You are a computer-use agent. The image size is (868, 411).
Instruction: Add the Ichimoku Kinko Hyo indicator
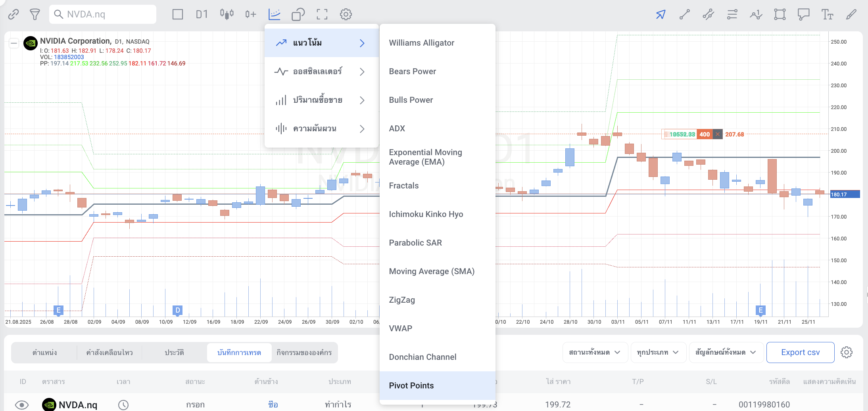click(x=438, y=214)
